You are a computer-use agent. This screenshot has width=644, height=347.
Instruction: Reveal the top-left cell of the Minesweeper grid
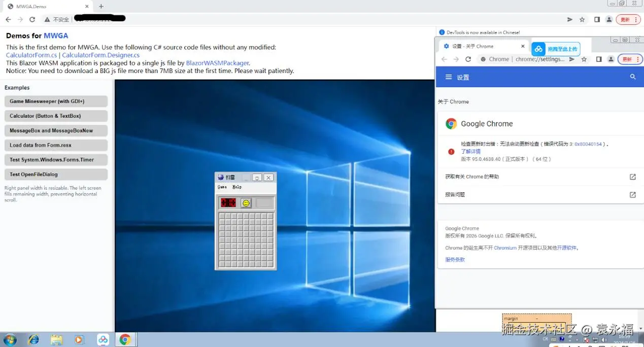pos(222,216)
